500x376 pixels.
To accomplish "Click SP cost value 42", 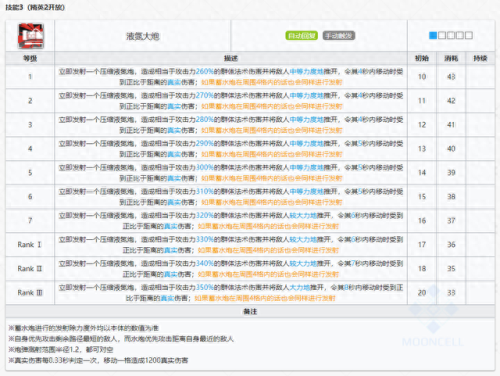I will pyautogui.click(x=451, y=101).
